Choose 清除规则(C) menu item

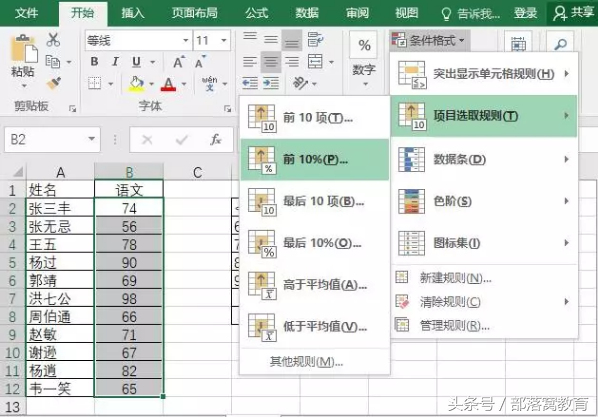484,302
